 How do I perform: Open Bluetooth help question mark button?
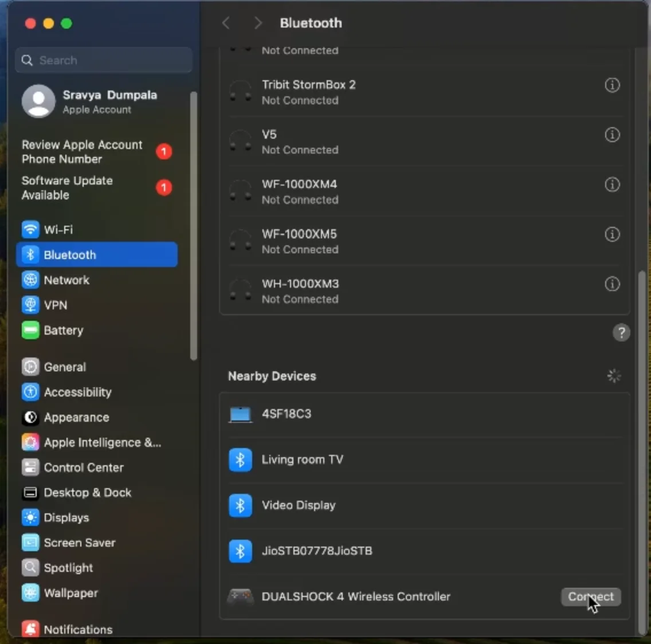(x=621, y=332)
